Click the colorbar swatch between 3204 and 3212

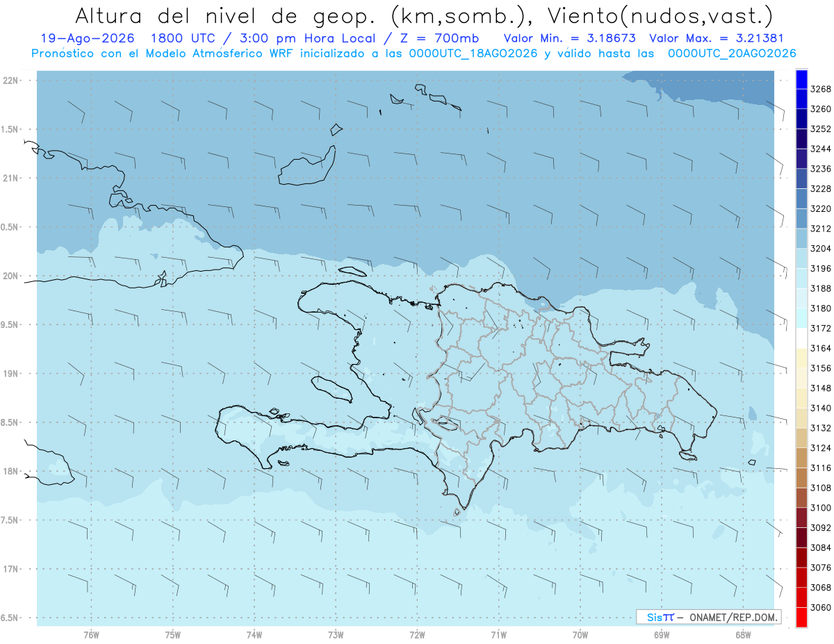click(801, 238)
